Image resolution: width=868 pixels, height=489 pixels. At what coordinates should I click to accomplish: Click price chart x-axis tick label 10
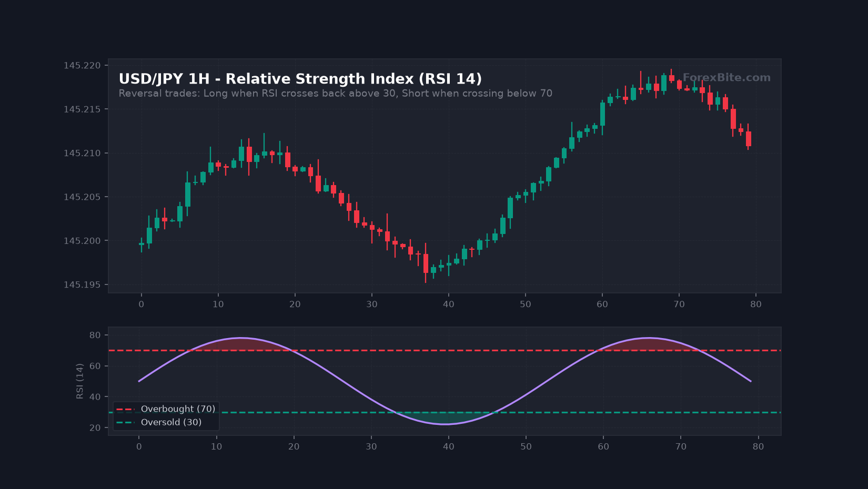click(218, 304)
